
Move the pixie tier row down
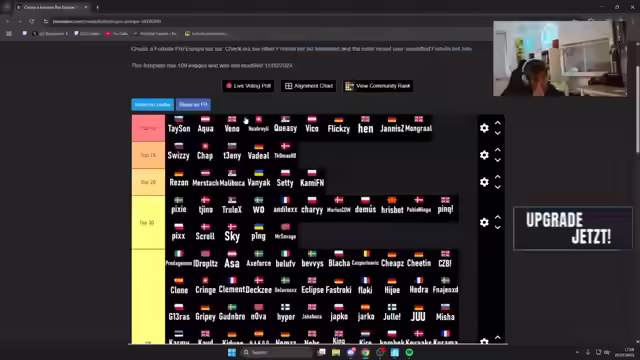coord(498,227)
